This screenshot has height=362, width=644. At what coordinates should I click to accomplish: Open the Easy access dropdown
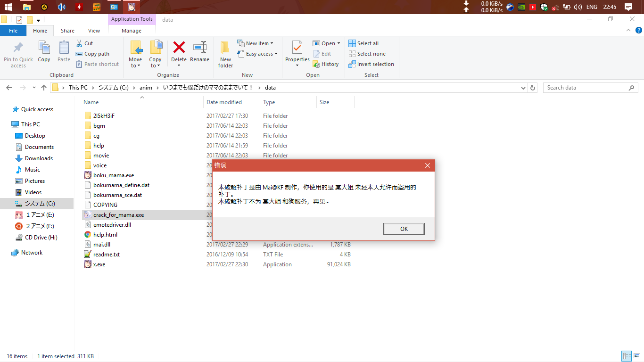pyautogui.click(x=262, y=54)
